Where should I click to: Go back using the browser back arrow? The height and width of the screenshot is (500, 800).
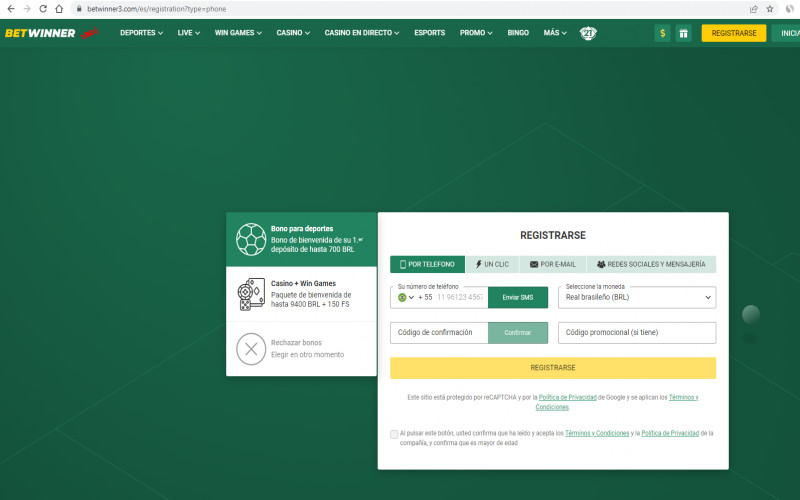click(x=11, y=9)
